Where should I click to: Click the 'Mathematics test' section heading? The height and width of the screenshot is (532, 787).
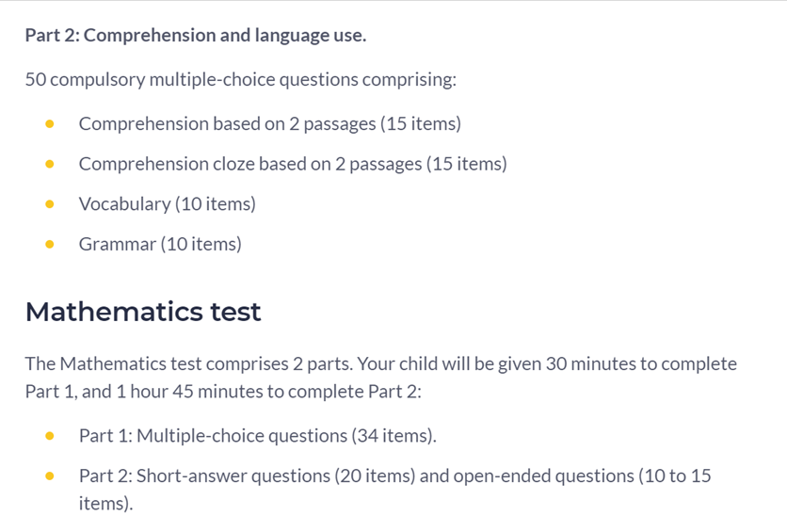point(143,312)
